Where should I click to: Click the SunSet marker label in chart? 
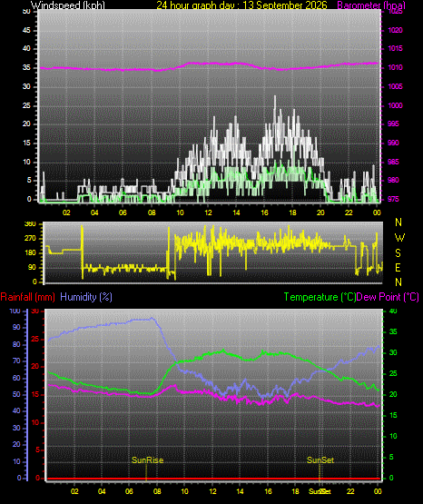(320, 460)
